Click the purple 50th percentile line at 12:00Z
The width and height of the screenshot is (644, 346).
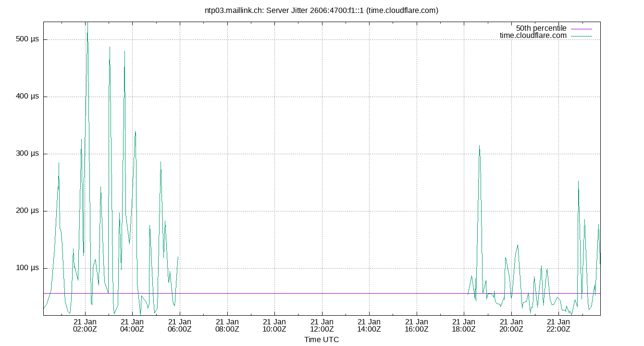point(322,293)
